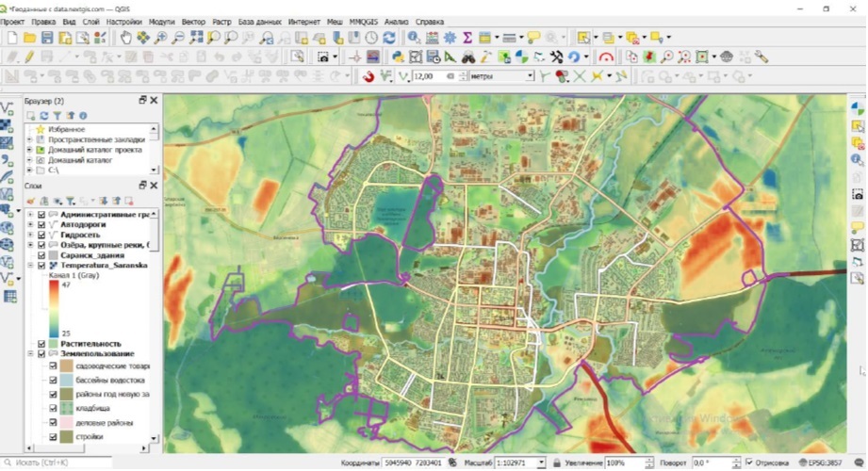Collapse the Temperatura_Saranska layer legend
The width and height of the screenshot is (868, 471).
(x=30, y=266)
